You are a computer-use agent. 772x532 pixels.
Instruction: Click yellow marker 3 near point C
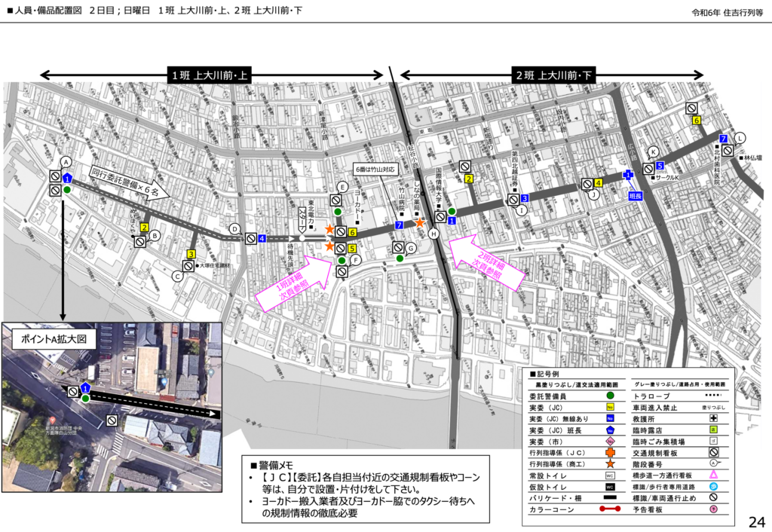[191, 254]
